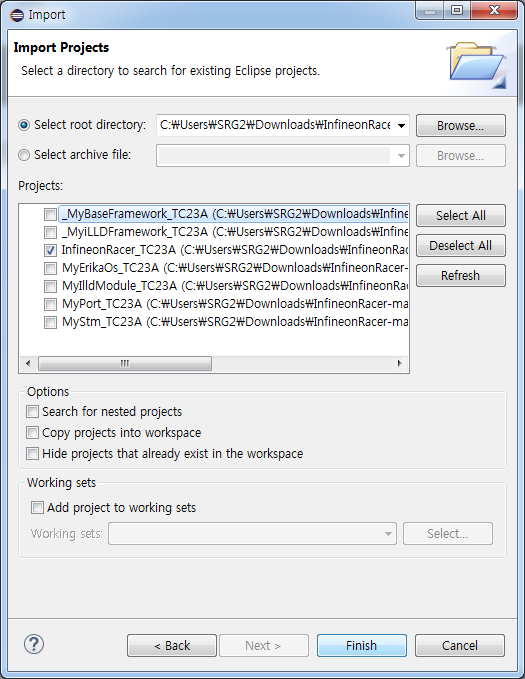Click the Next > button
525x679 pixels.
click(264, 646)
